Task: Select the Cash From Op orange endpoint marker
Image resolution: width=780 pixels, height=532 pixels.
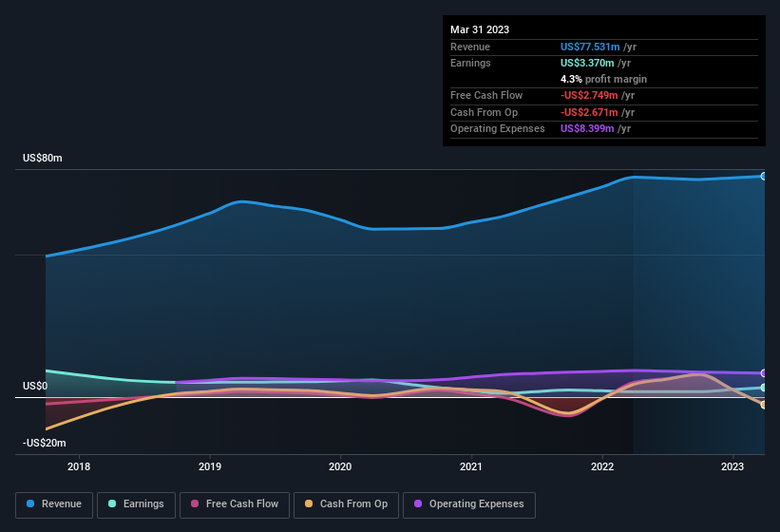Action: point(764,405)
